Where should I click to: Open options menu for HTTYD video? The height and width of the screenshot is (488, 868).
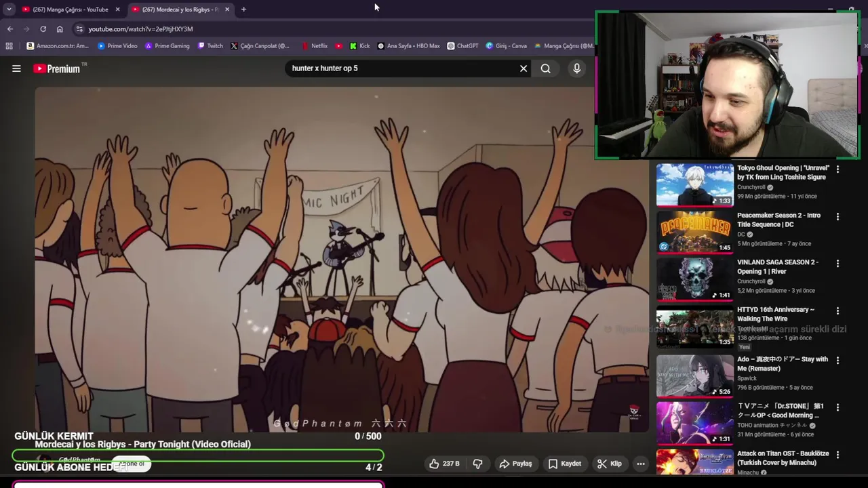(837, 311)
